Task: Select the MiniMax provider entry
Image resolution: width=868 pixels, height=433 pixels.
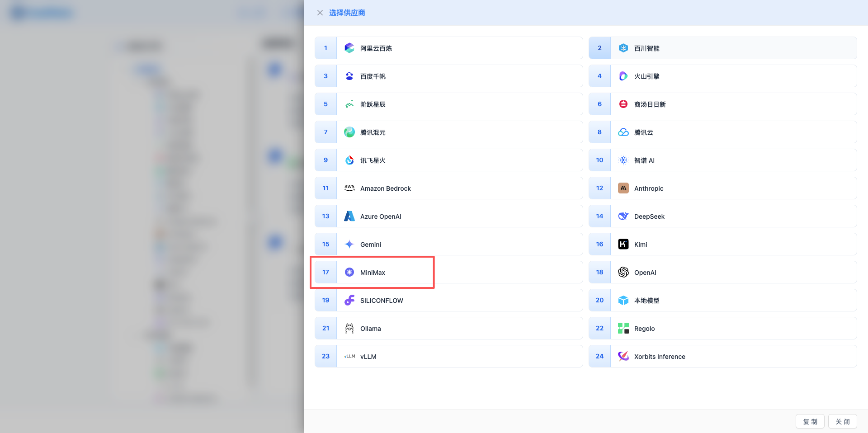Action: (x=373, y=273)
